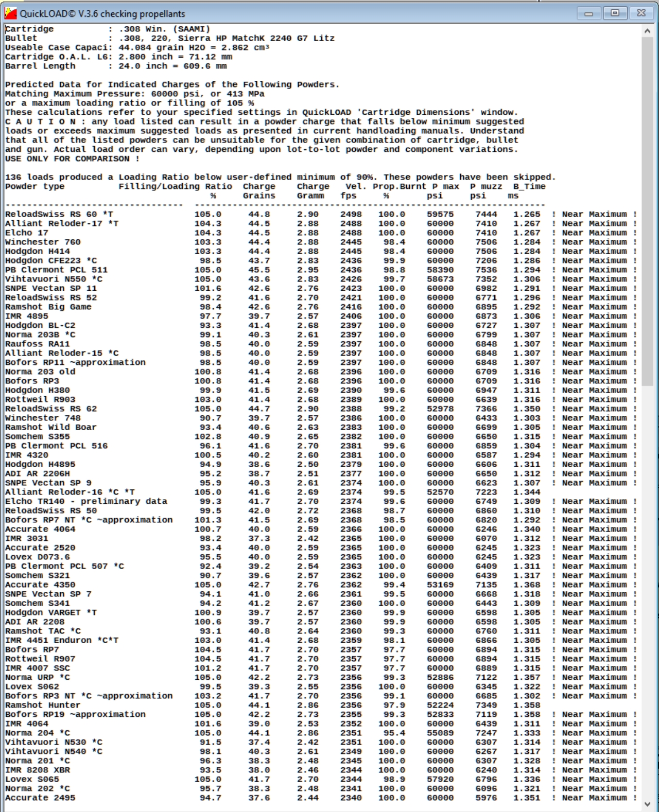Viewport: 659px width, 812px height.
Task: Select the Winchester 760 row
Action: click(x=321, y=242)
